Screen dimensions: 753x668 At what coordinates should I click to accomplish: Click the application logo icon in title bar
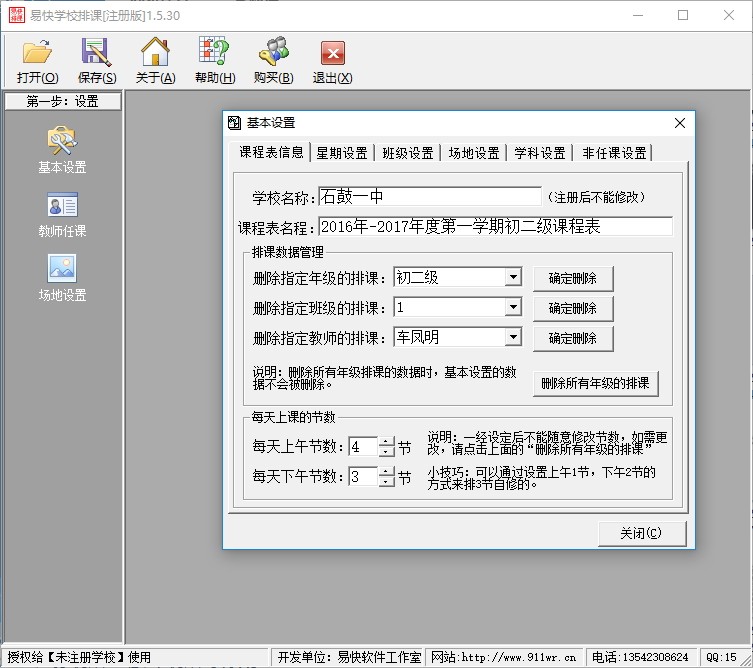pyautogui.click(x=16, y=15)
